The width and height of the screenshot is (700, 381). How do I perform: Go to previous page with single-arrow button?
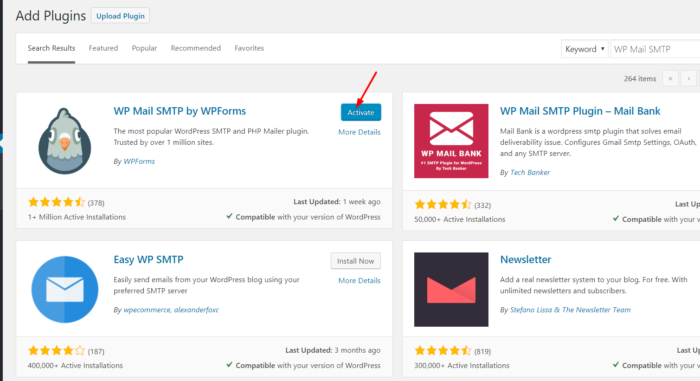[x=688, y=79]
